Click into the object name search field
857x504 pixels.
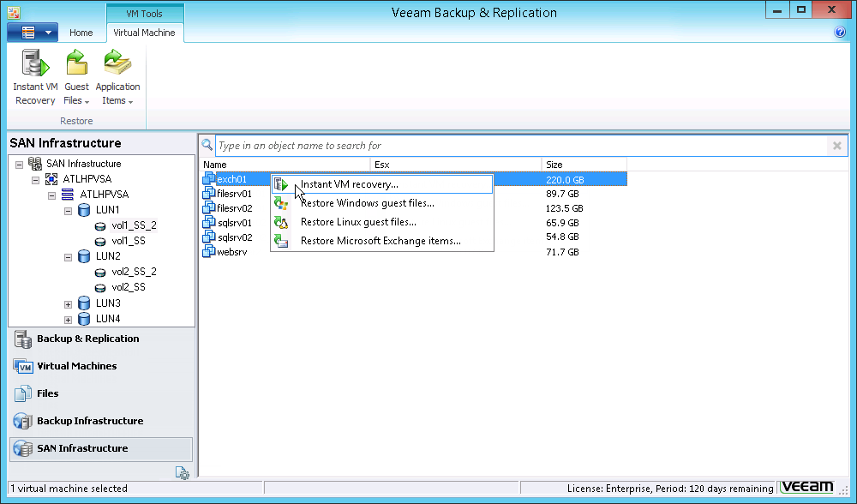[x=522, y=146]
